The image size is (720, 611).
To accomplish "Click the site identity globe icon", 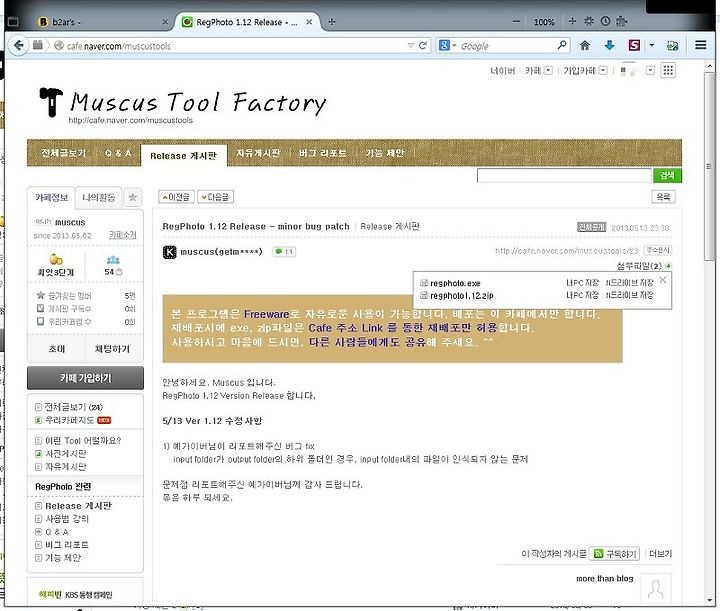I will click(59, 45).
